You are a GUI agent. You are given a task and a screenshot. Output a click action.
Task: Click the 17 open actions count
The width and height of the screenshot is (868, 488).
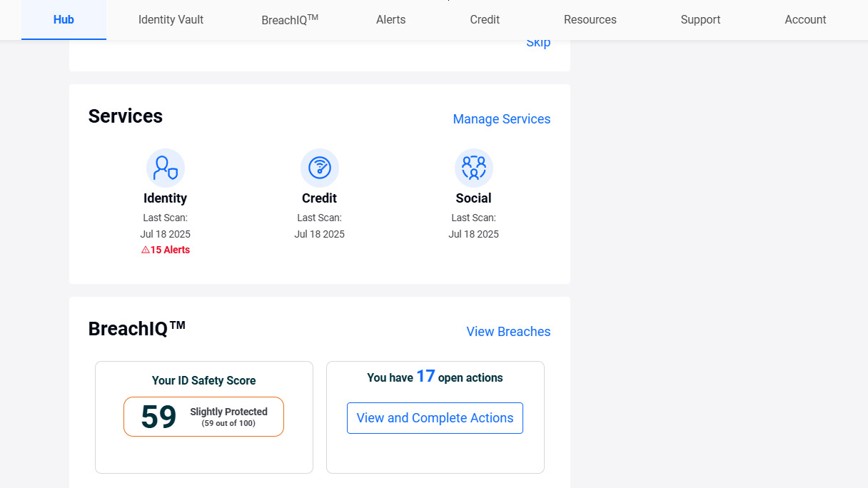pyautogui.click(x=425, y=377)
